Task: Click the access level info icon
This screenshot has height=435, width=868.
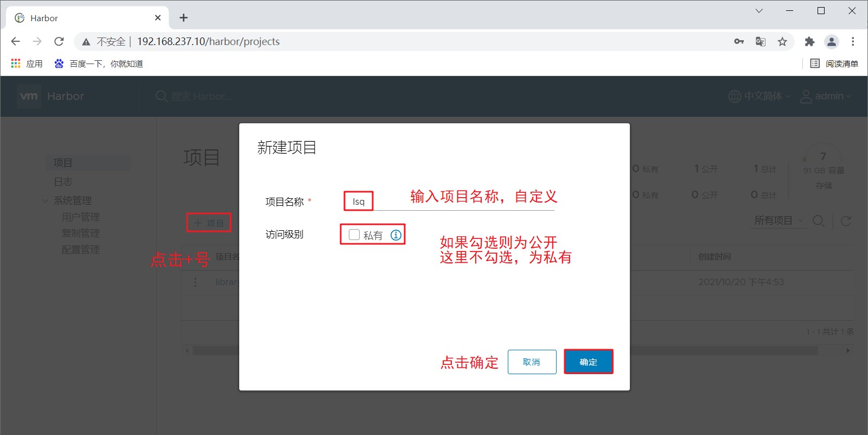Action: 396,235
